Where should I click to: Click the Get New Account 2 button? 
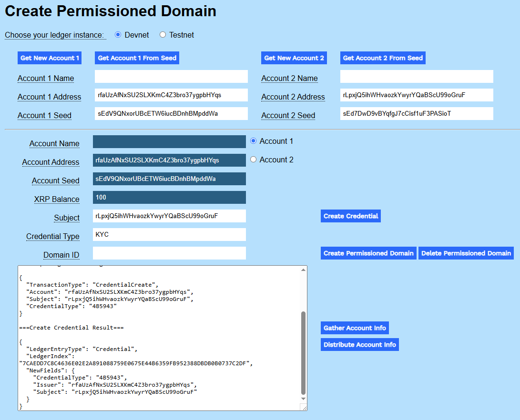tap(294, 58)
